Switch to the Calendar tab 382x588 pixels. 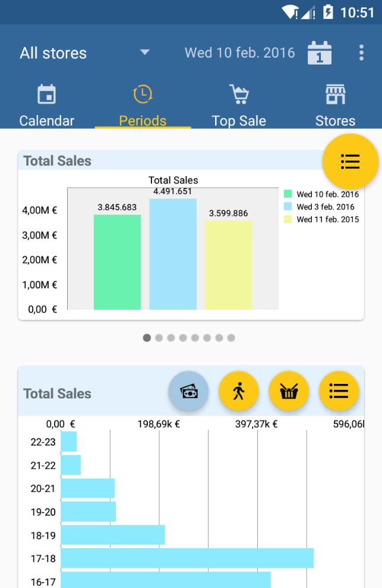[x=46, y=106]
